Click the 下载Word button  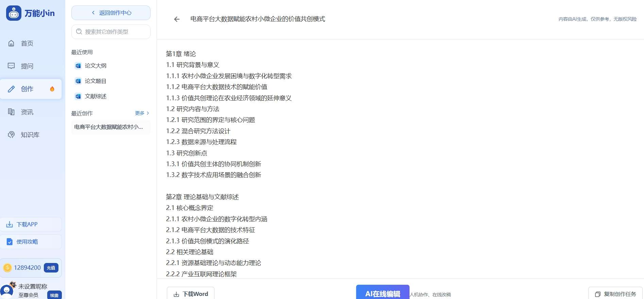coord(191,294)
